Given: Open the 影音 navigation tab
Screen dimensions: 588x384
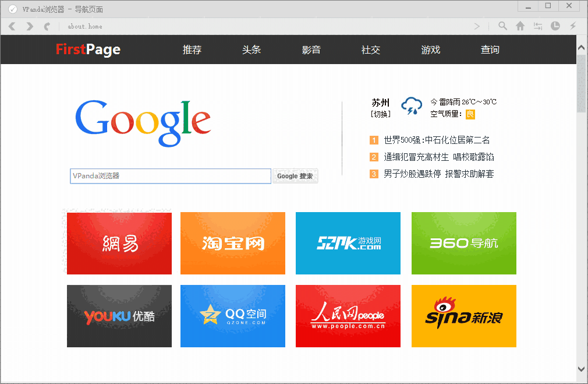Looking at the screenshot, I should 311,50.
